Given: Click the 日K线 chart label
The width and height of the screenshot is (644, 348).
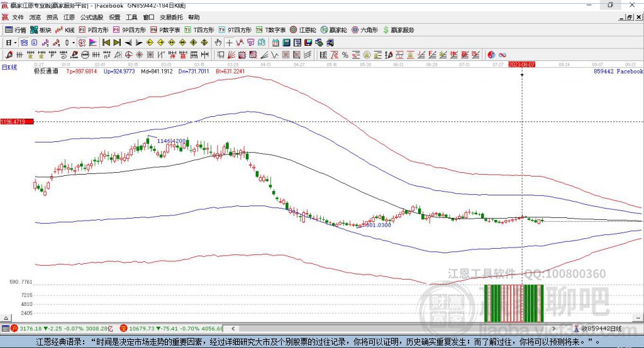Looking at the screenshot, I should tap(9, 67).
